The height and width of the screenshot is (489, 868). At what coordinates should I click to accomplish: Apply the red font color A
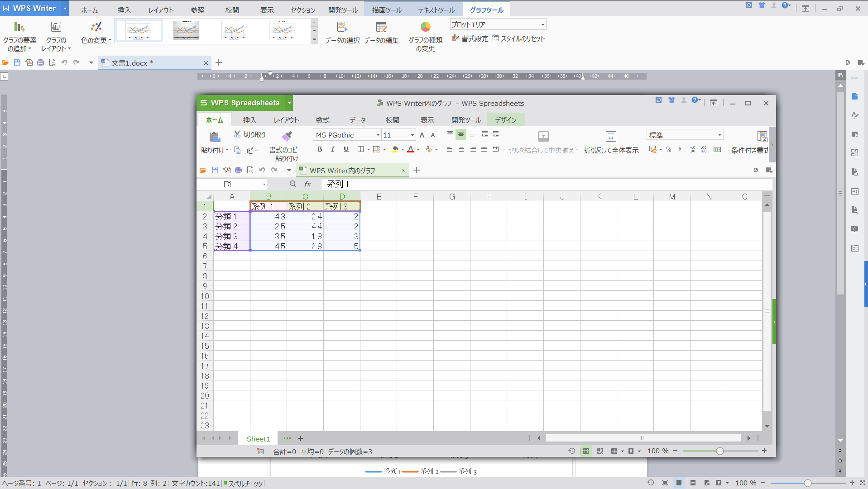(x=411, y=149)
